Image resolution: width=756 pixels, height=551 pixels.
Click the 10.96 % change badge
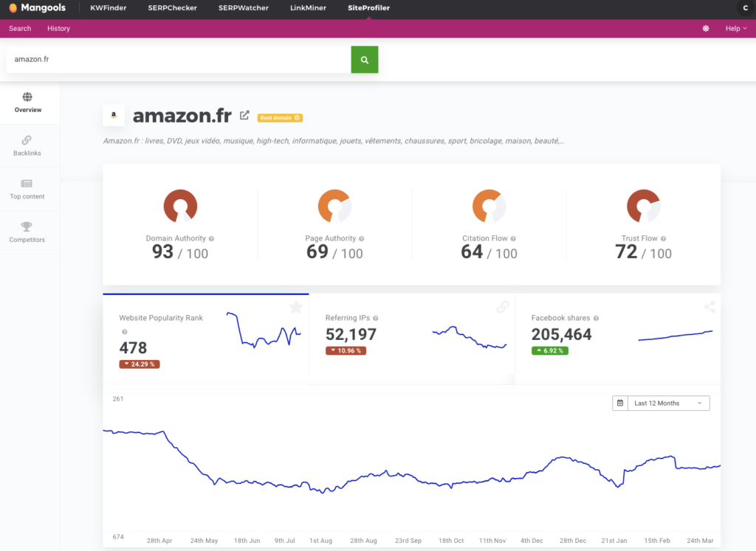pos(346,350)
